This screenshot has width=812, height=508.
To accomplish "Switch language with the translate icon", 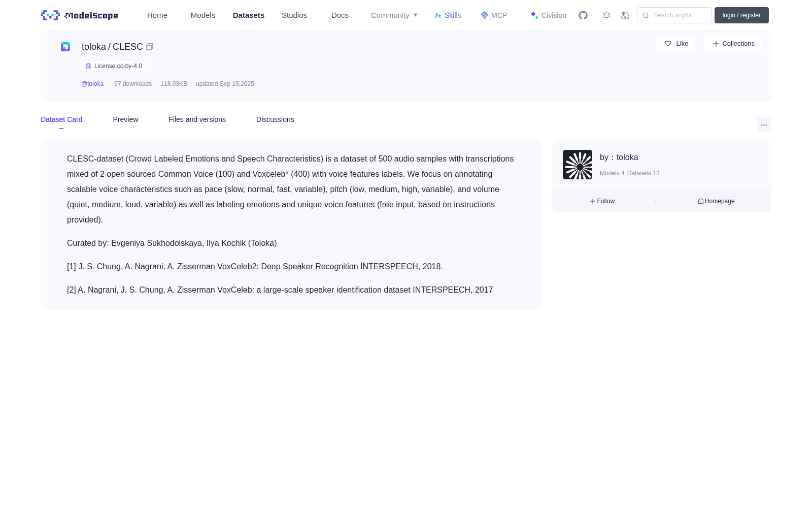I will pos(625,15).
